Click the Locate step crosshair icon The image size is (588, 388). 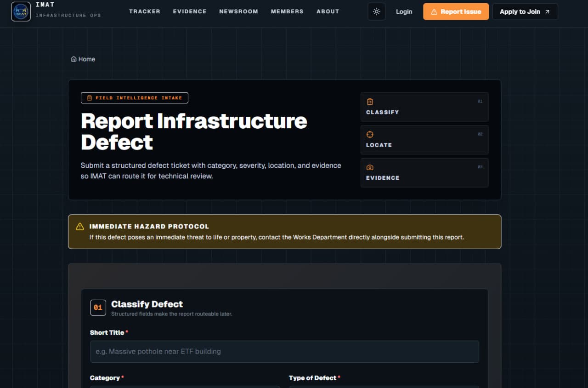click(x=370, y=134)
